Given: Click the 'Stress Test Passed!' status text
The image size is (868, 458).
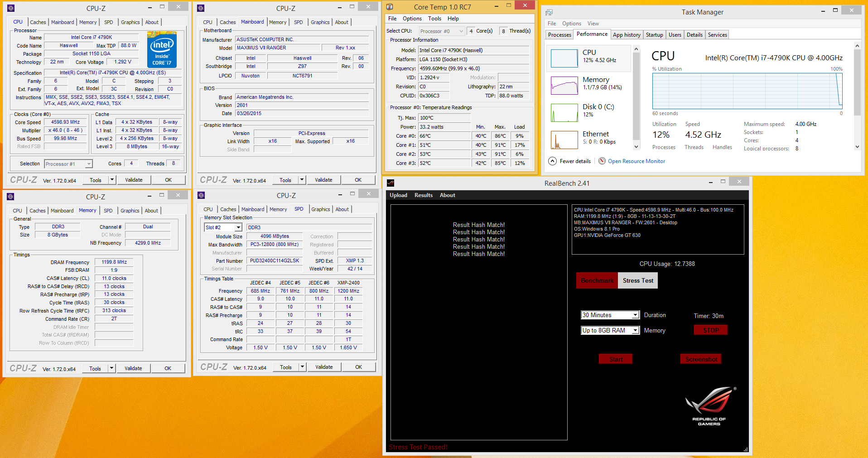Looking at the screenshot, I should 418,447.
